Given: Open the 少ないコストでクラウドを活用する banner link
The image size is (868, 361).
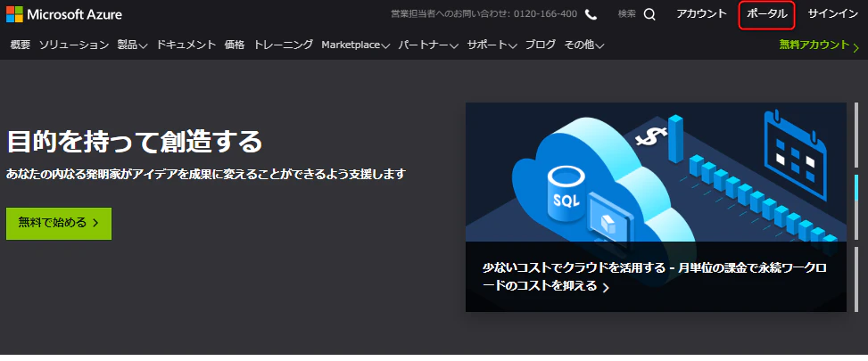Looking at the screenshot, I should [655, 277].
